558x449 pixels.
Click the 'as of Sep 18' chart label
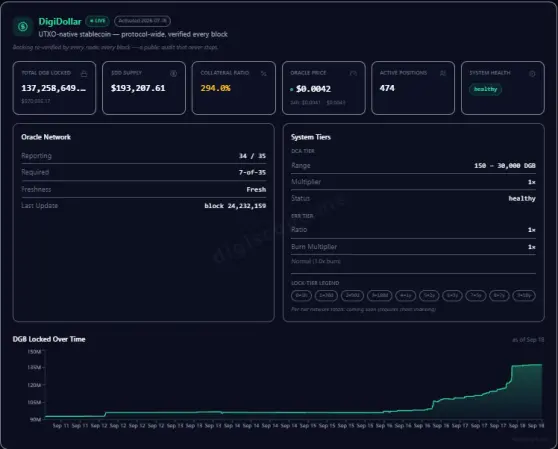528,340
